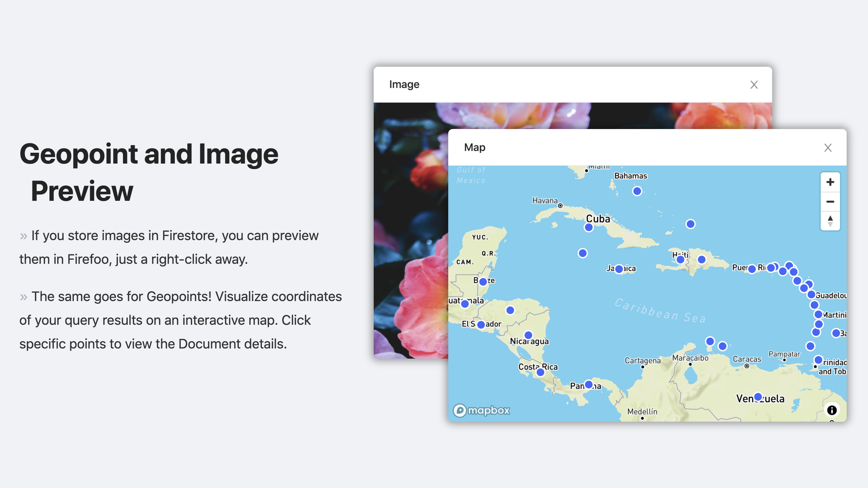Click the marker over Jamaica
Image resolution: width=868 pixels, height=488 pixels.
tap(619, 269)
